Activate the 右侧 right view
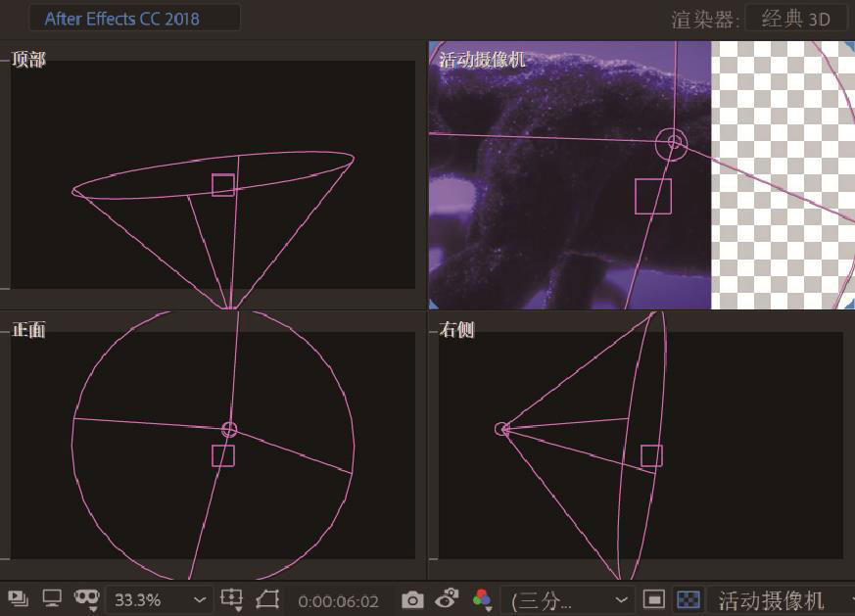This screenshot has width=855, height=616. tap(456, 329)
